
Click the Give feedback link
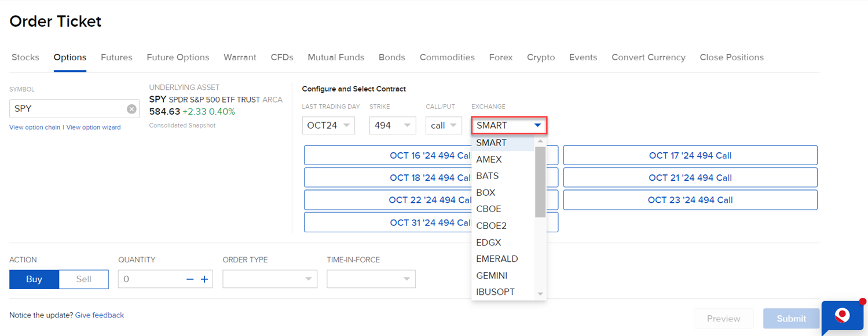(99, 315)
